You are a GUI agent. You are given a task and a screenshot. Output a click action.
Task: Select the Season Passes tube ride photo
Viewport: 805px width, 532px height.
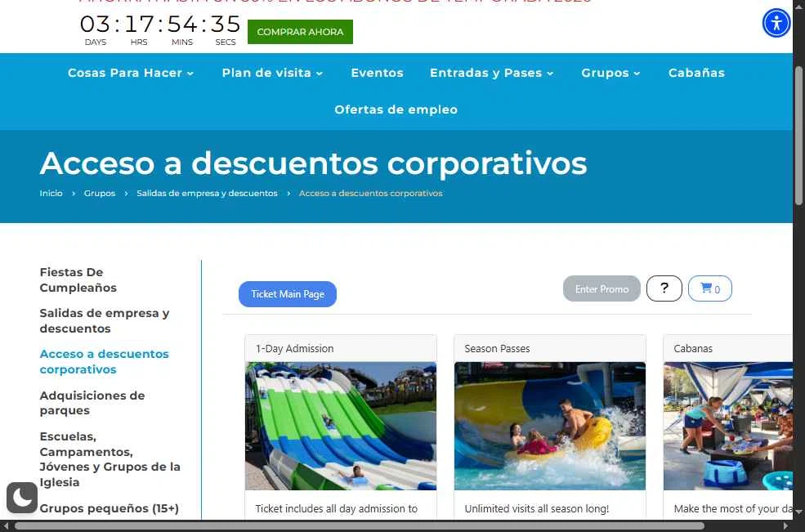pos(550,426)
